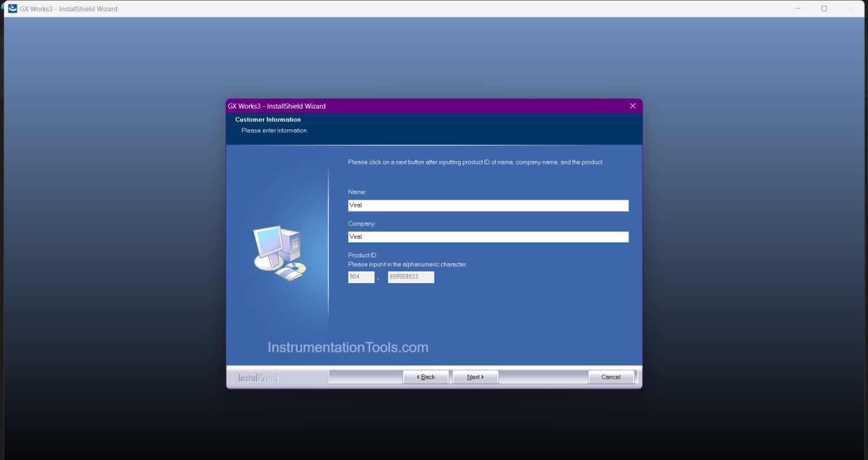Focus the Company input field
This screenshot has height=460, width=868.
(x=488, y=237)
